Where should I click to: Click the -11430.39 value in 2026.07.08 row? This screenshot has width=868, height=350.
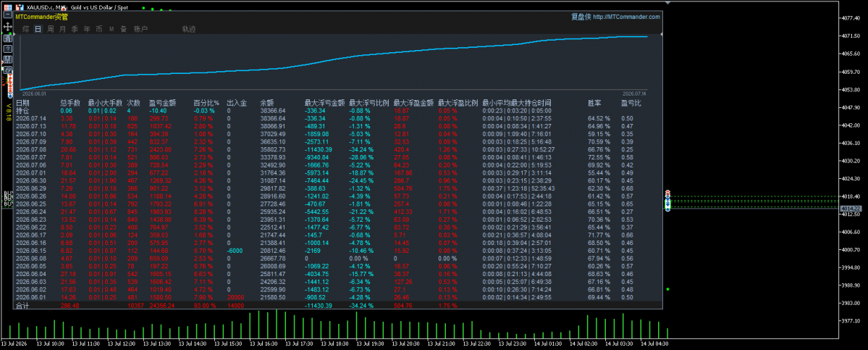(x=319, y=149)
